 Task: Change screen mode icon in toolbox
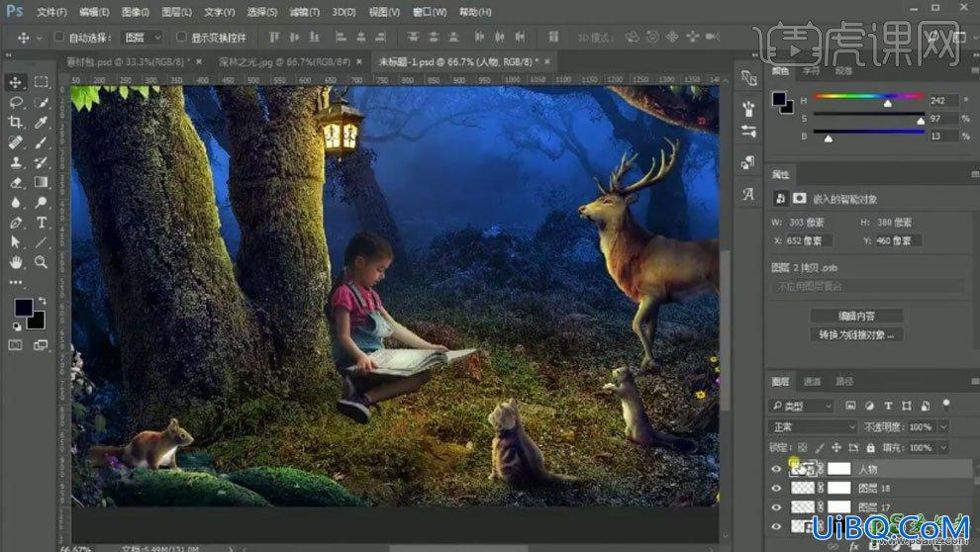[42, 344]
